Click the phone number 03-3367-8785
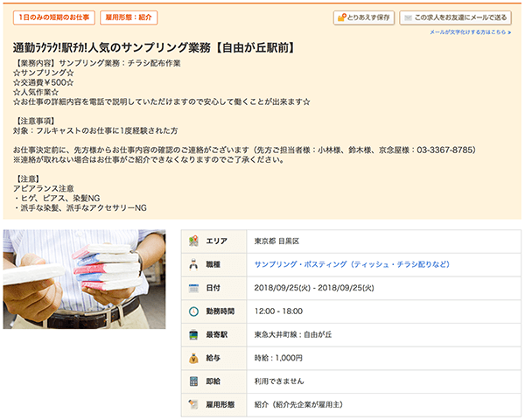The height and width of the screenshot is (420, 525). pos(444,150)
